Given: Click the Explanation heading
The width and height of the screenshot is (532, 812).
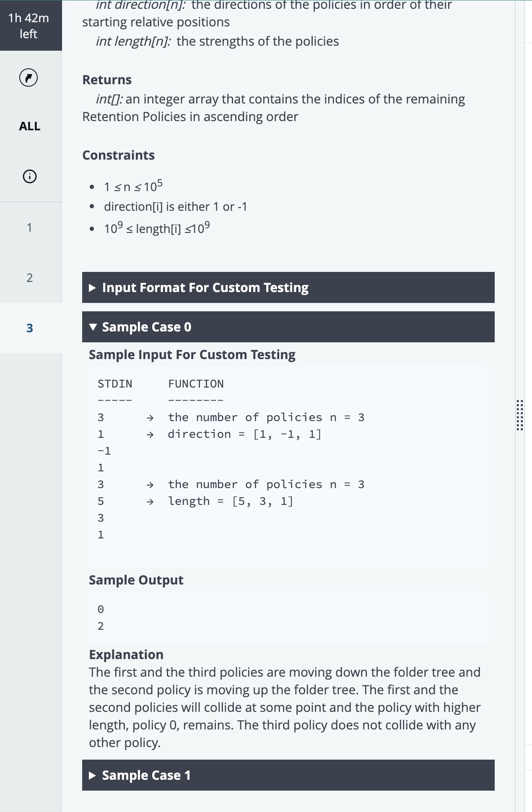Looking at the screenshot, I should [126, 654].
